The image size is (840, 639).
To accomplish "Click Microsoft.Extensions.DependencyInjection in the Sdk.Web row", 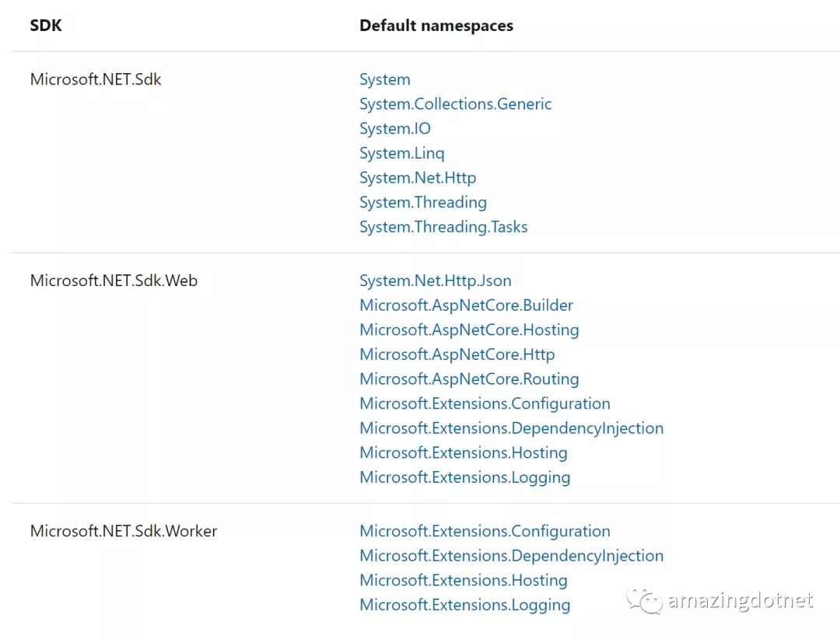I will click(x=511, y=428).
